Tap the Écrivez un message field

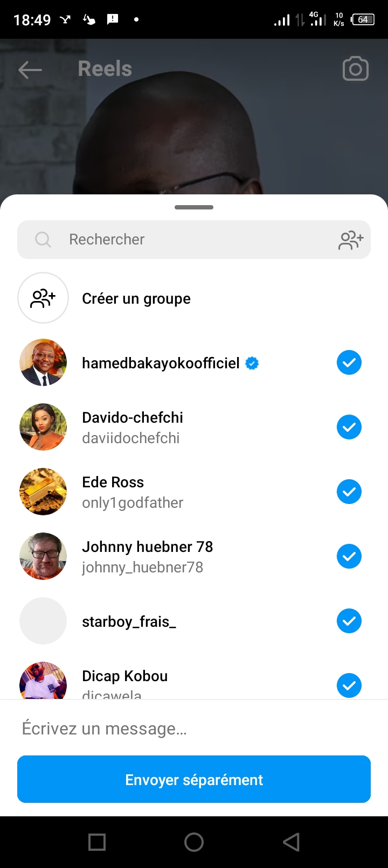[194, 729]
